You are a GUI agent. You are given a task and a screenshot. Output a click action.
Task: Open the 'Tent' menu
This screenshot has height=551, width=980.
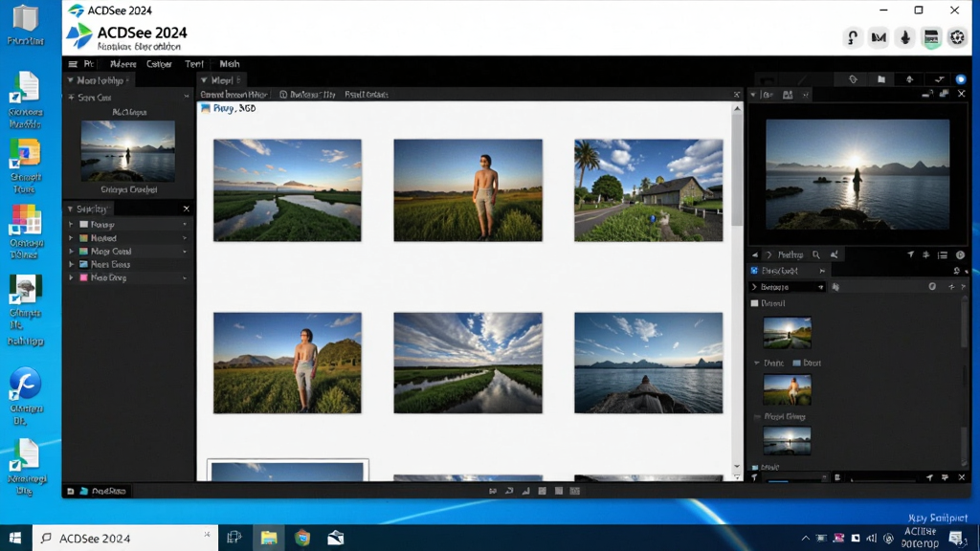pos(193,64)
